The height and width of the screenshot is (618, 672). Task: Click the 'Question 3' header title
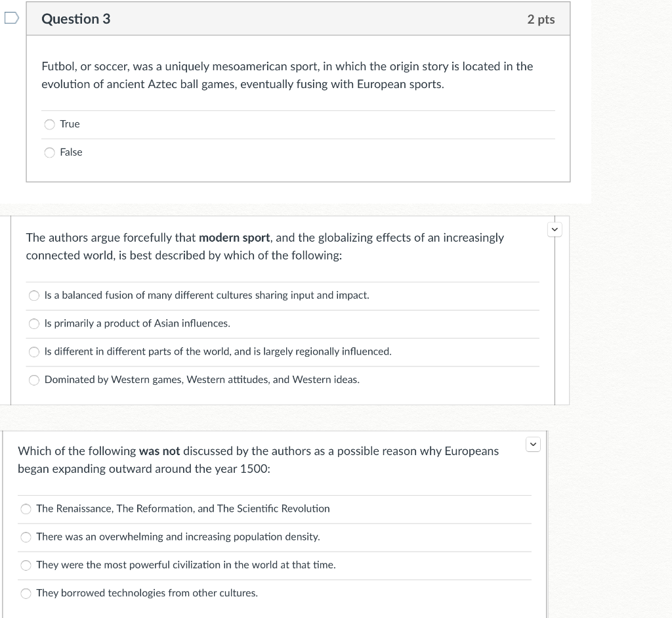[76, 19]
